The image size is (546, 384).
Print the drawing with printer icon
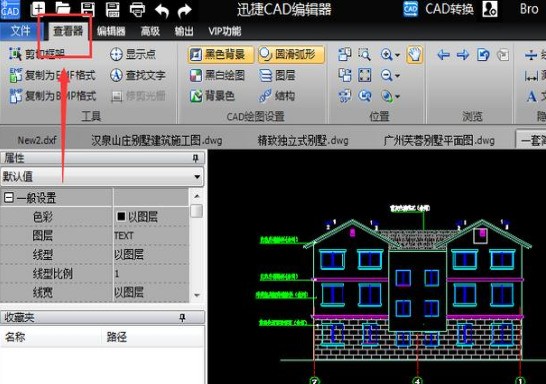pos(138,10)
